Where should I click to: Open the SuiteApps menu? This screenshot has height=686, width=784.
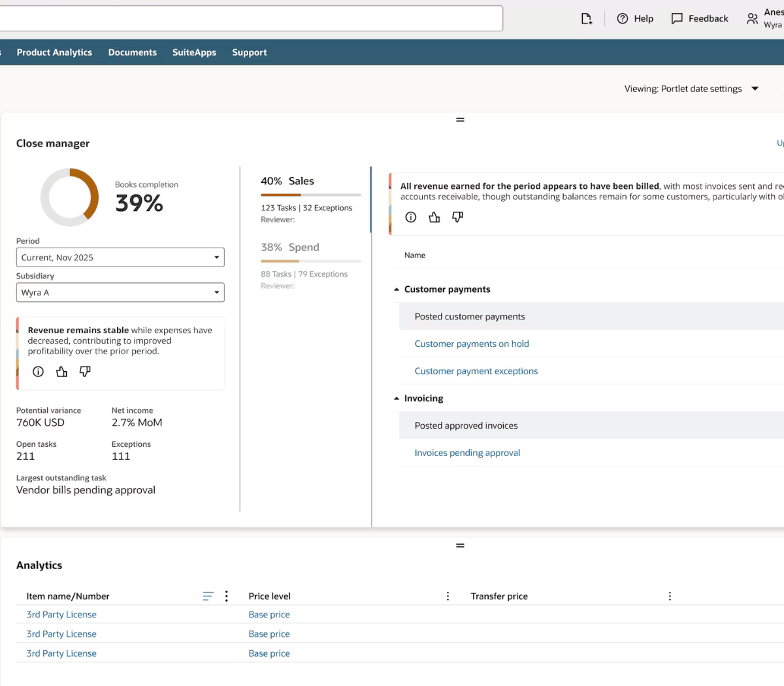click(x=194, y=52)
